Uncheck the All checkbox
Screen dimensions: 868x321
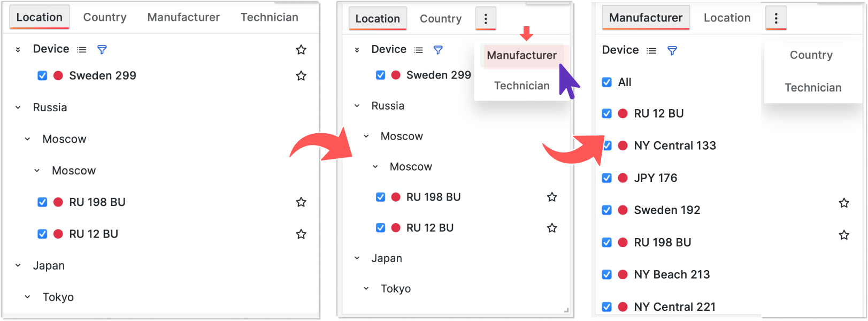click(606, 82)
